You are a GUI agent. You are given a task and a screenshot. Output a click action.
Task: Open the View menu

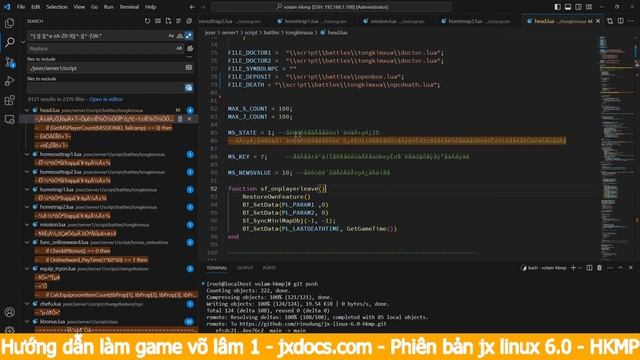point(79,7)
